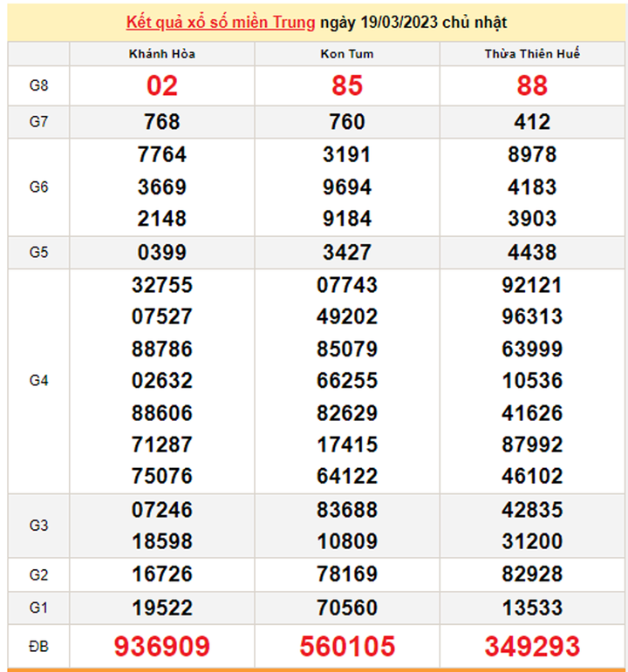This screenshot has width=628, height=672.
Task: Click G5 value 4438
Action: pyautogui.click(x=532, y=252)
